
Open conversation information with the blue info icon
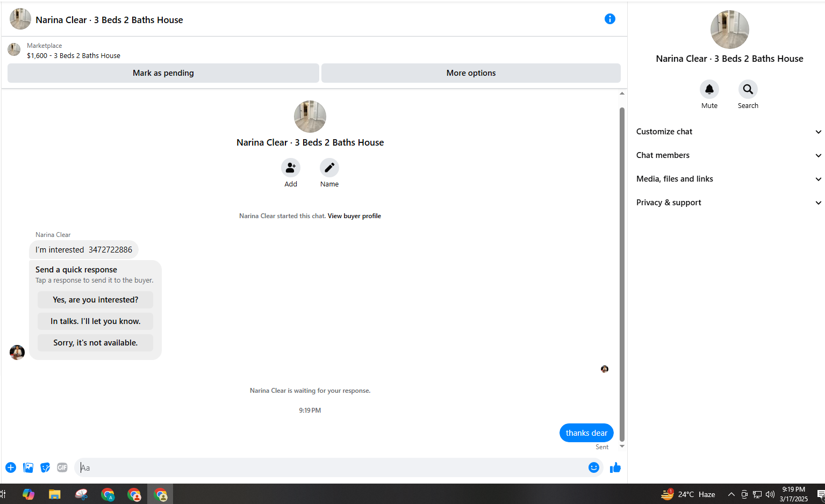609,19
